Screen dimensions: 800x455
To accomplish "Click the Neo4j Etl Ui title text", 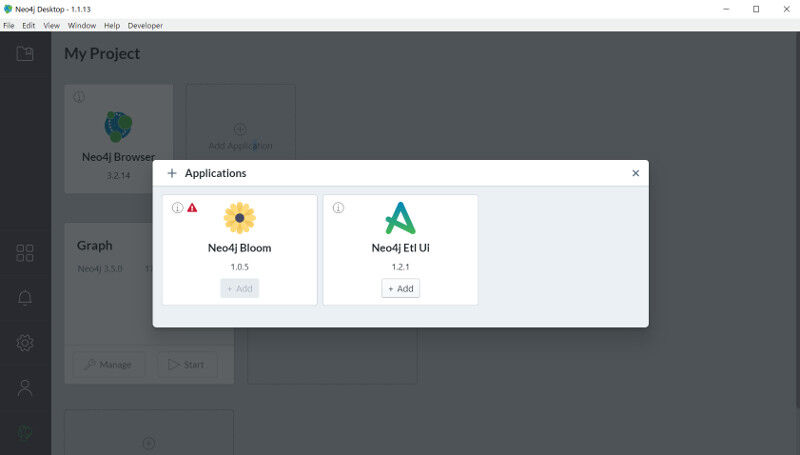I will [x=401, y=248].
